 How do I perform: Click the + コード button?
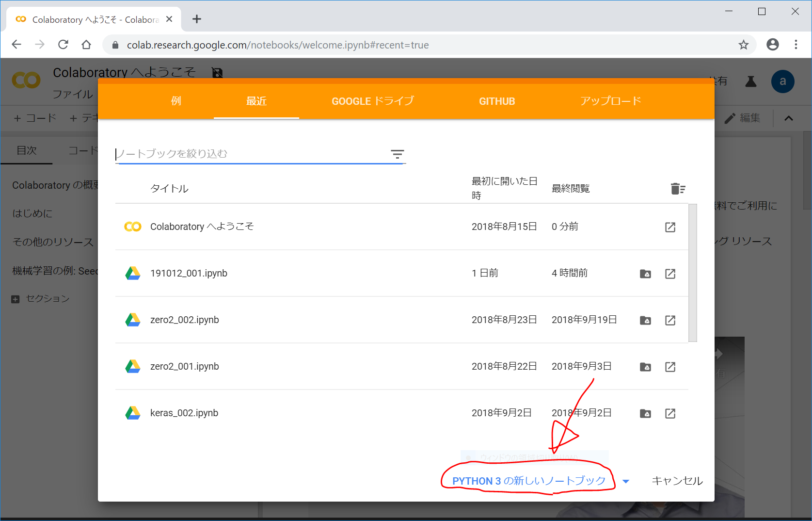(35, 118)
